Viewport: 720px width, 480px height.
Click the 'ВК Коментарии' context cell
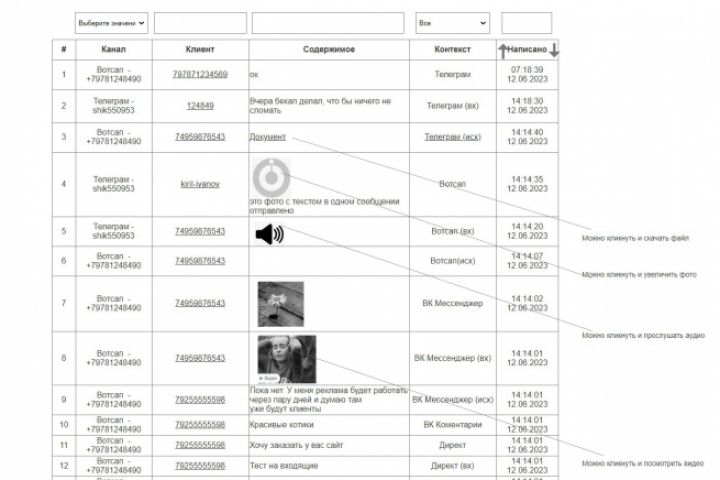(x=453, y=425)
